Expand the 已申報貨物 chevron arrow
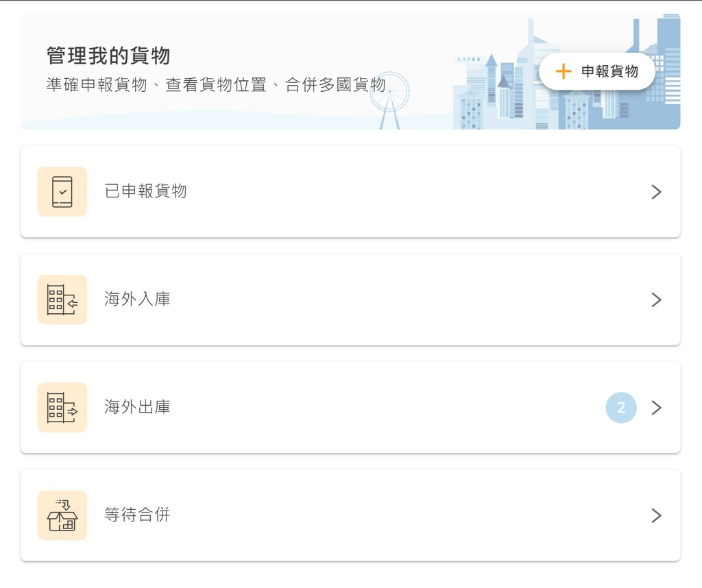The image size is (702, 588). [x=656, y=192]
